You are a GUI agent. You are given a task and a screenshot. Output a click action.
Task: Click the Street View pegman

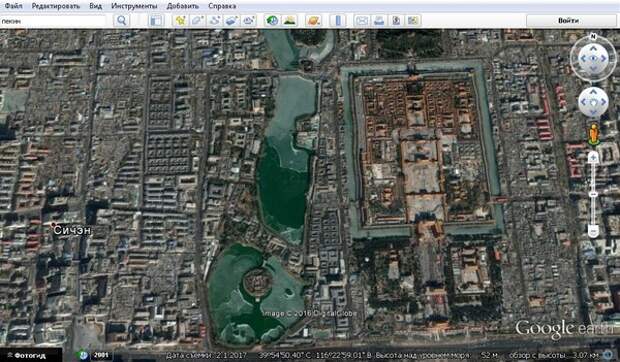tap(593, 135)
